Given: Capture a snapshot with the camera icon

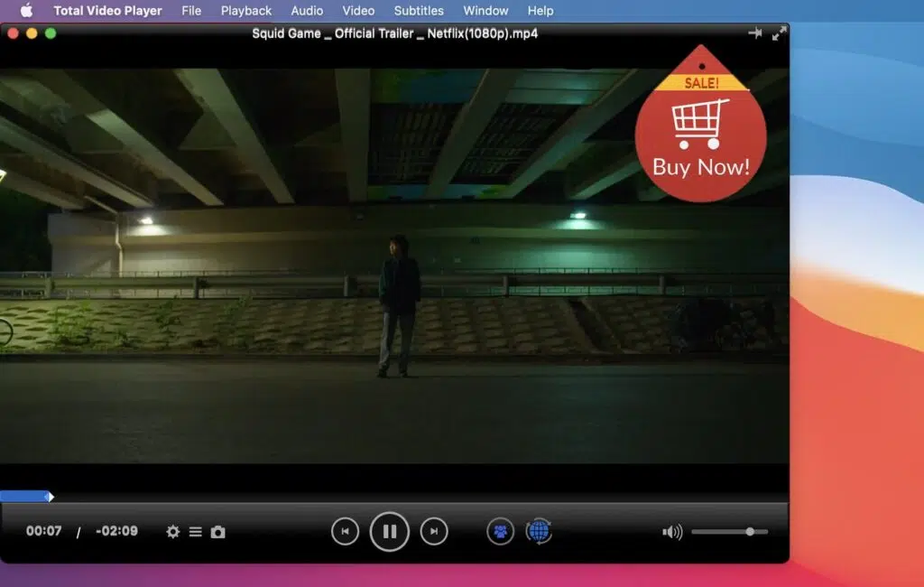Looking at the screenshot, I should [x=217, y=531].
